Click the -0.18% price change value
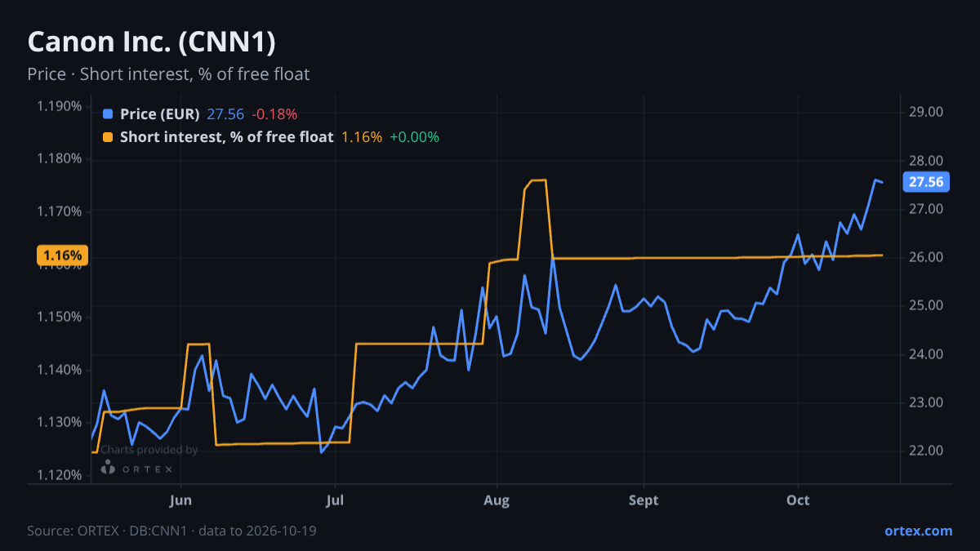The width and height of the screenshot is (980, 551). 274,114
